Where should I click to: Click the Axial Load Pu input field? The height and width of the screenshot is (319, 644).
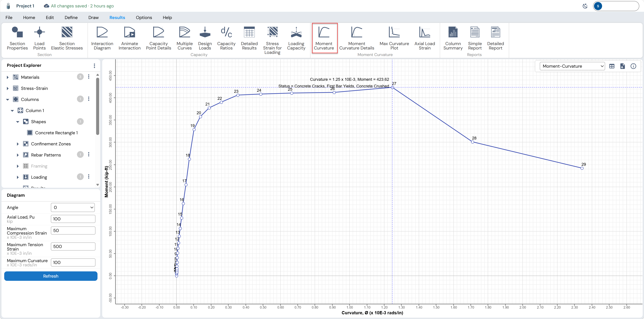[x=73, y=219]
